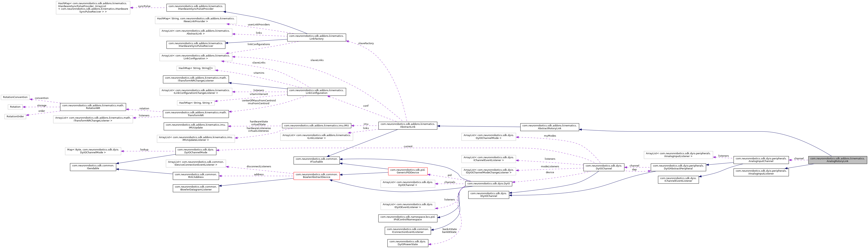The height and width of the screenshot is (248, 868).
Task: Select the LinkFactory class node
Action: click(x=316, y=37)
